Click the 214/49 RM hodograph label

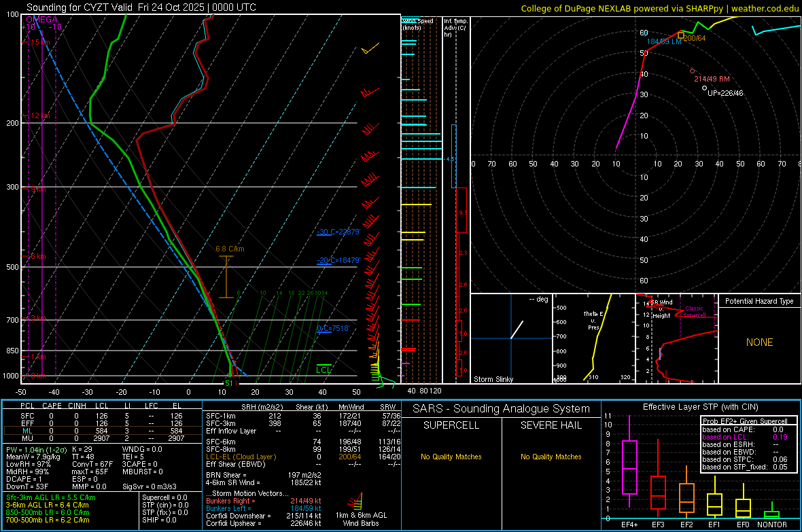pyautogui.click(x=712, y=79)
